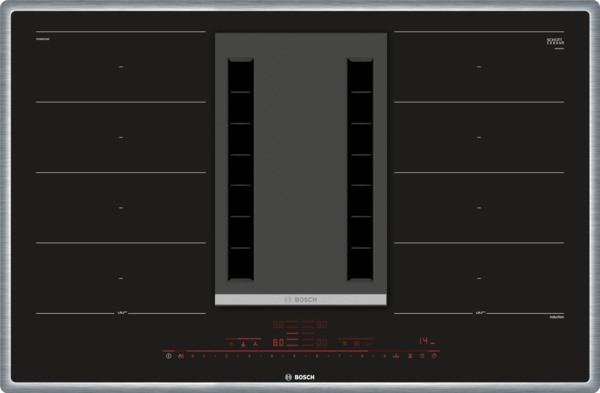Tap the child lock key icon
This screenshot has height=393, width=600.
[181, 356]
